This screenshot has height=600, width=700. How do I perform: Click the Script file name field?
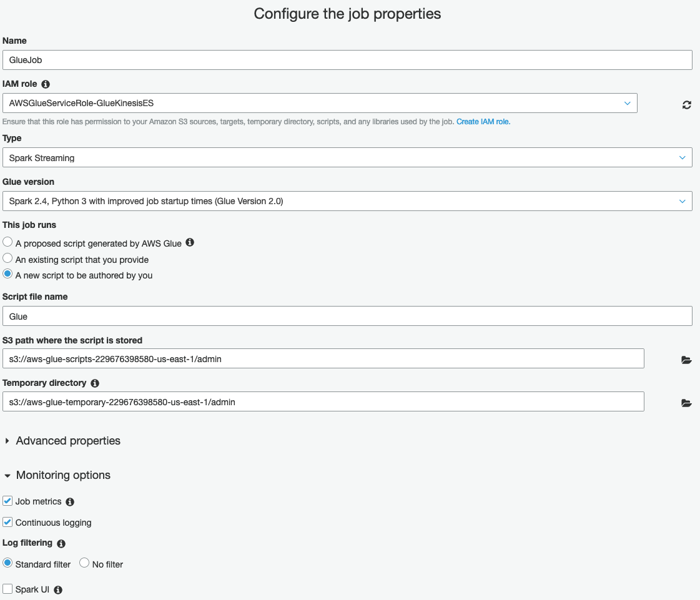(x=347, y=316)
